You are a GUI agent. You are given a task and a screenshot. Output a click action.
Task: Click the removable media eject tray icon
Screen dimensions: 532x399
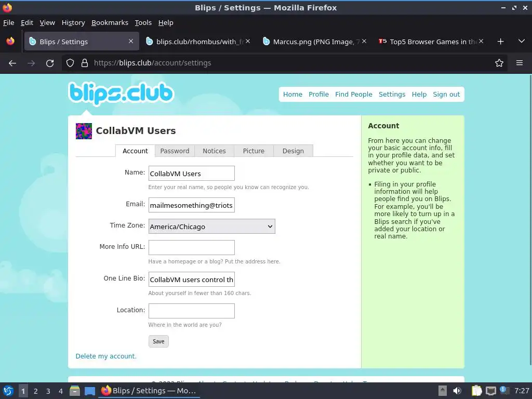point(443,391)
